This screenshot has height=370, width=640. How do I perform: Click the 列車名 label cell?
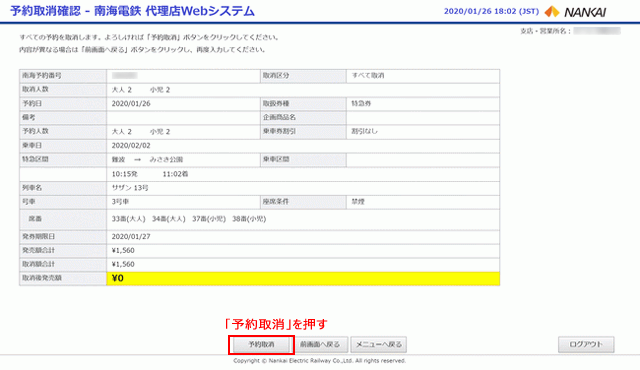63,188
